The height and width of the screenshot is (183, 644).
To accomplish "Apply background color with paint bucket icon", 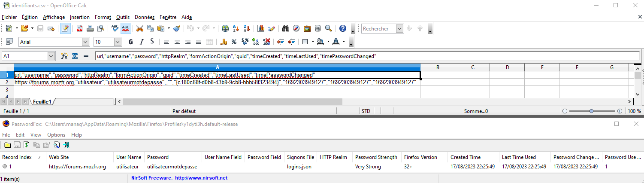I will click(x=320, y=42).
